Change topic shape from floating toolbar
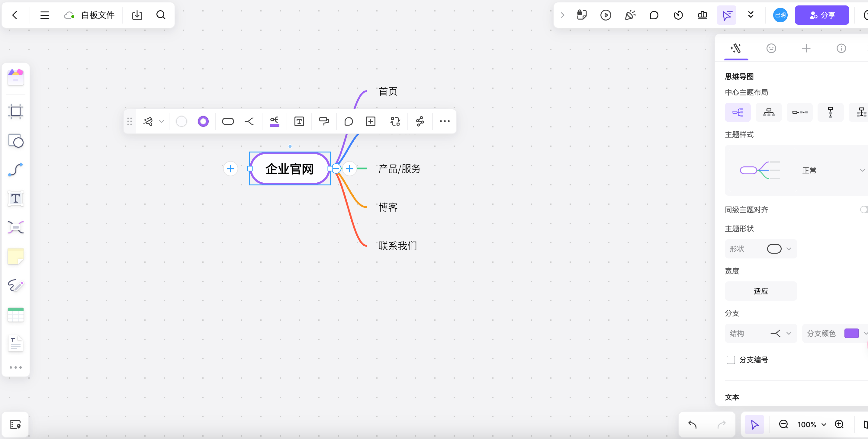Screen dimensions: 868x439 [228, 122]
